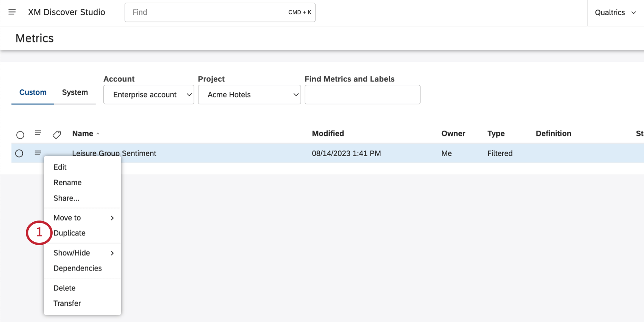The image size is (644, 322).
Task: Choose Transfer in the context menu
Action: click(67, 303)
